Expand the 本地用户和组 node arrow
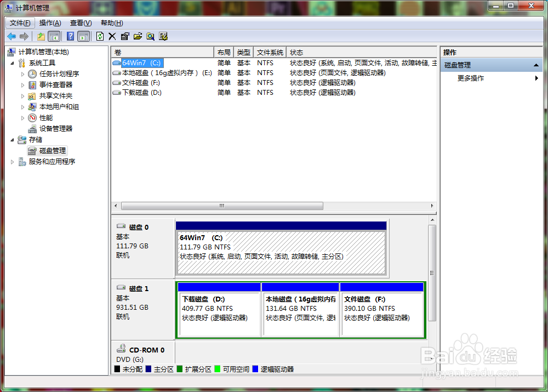Screen dimensions: 548x392 tap(22, 107)
